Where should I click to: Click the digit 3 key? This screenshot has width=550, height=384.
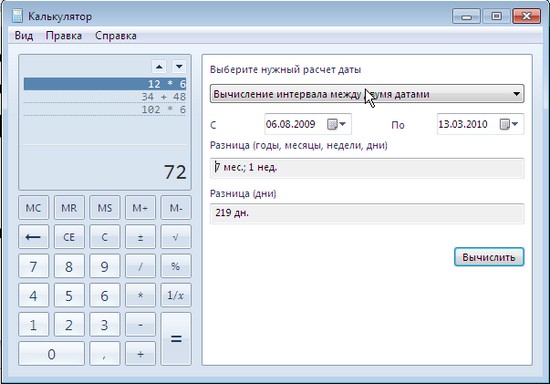point(105,324)
